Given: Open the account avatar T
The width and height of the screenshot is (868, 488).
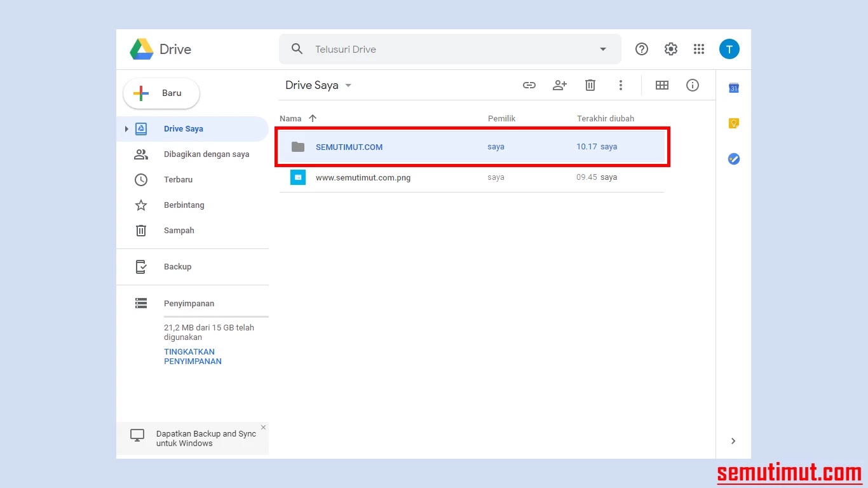Looking at the screenshot, I should [729, 49].
